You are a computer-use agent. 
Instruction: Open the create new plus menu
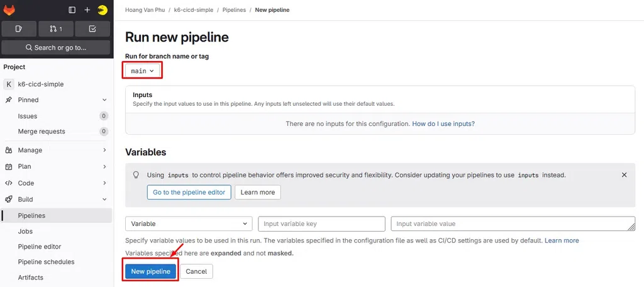pos(87,10)
